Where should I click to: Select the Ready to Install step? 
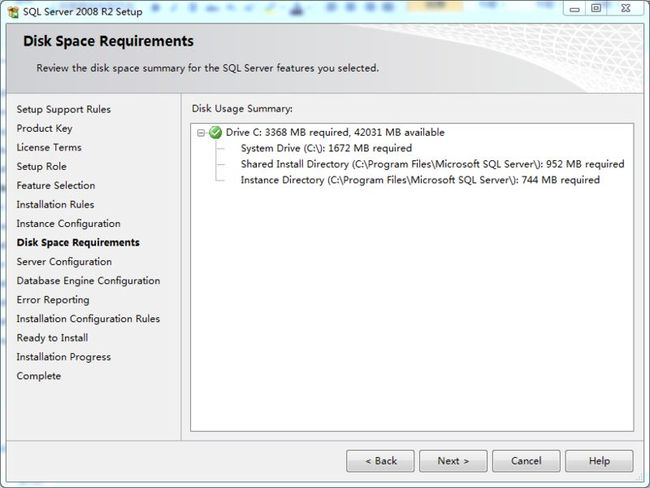click(x=52, y=338)
